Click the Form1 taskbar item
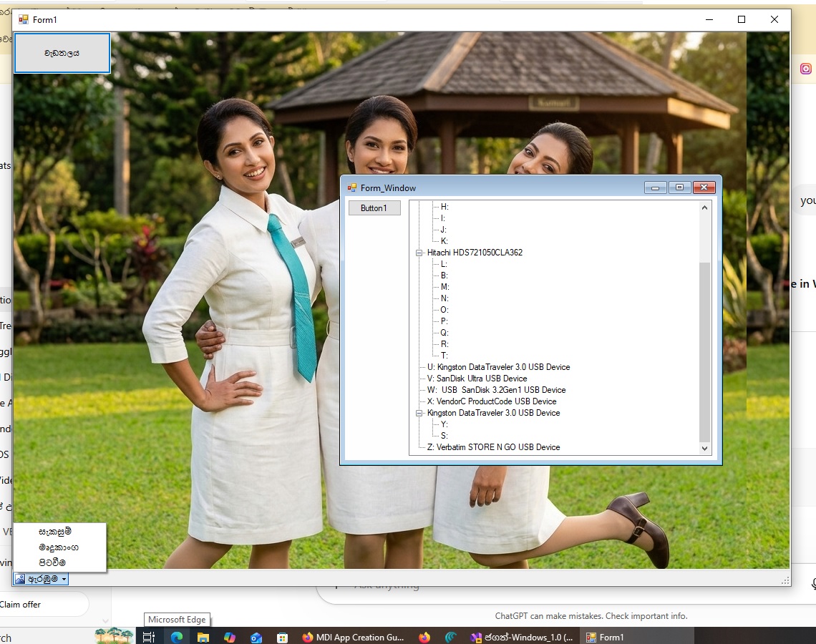The image size is (816, 644). [638, 638]
